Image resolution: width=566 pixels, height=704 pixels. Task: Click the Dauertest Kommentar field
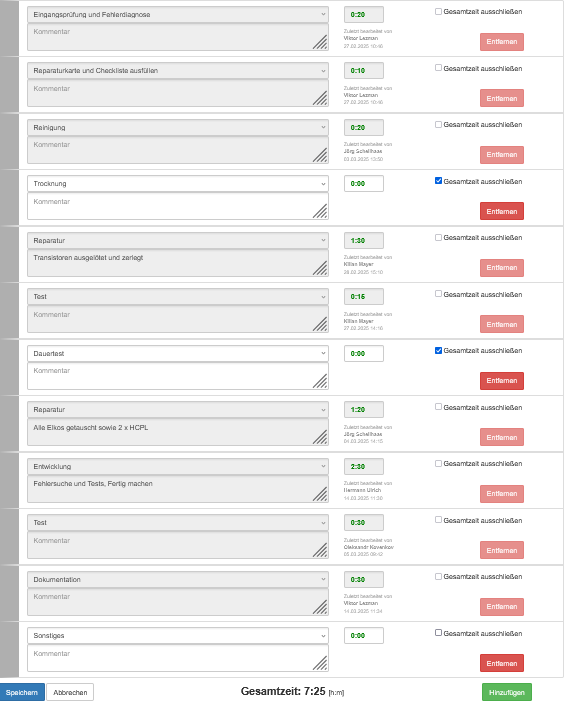coord(178,376)
